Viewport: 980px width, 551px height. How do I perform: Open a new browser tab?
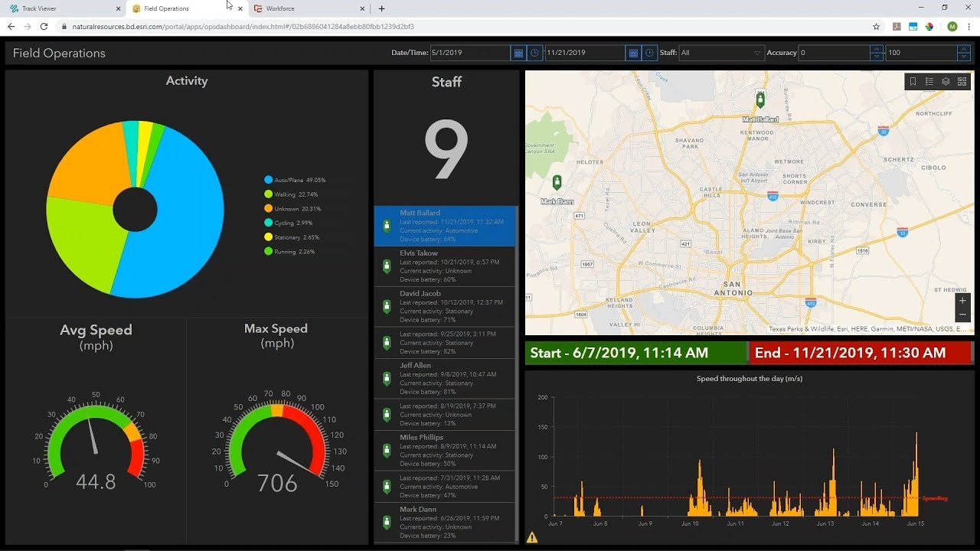381,8
